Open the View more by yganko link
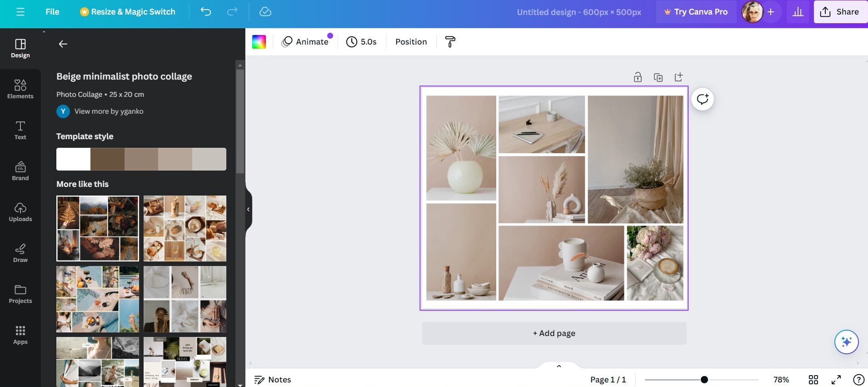Screen dimensions: 868x387 [x=109, y=111]
